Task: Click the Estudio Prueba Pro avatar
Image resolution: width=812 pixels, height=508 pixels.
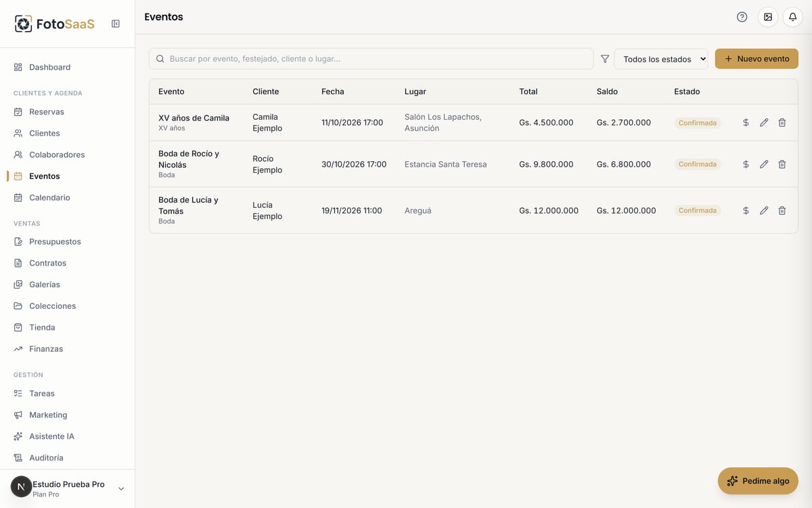Action: click(x=21, y=486)
